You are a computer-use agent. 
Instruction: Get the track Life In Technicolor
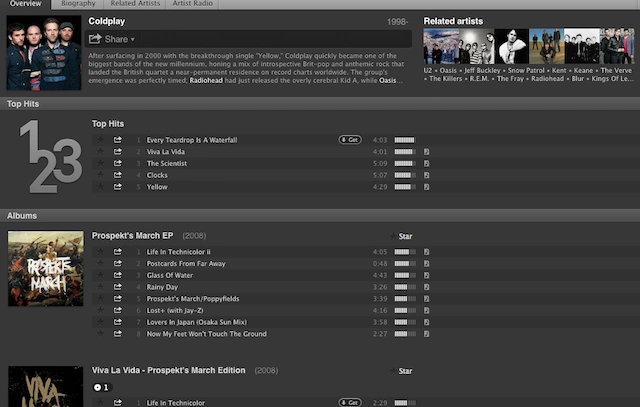click(350, 403)
